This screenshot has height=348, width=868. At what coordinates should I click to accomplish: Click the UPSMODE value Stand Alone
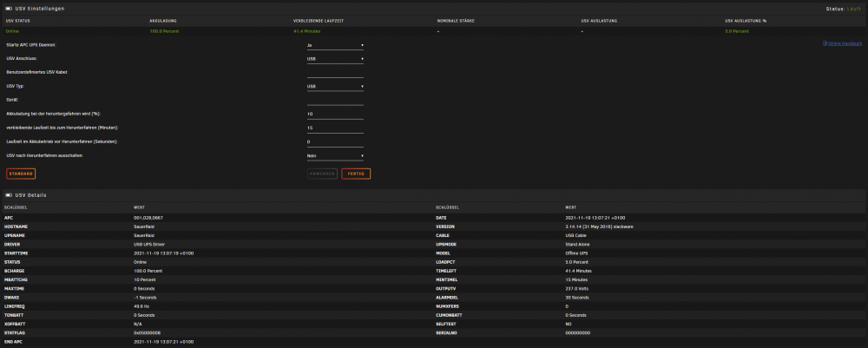click(x=579, y=245)
